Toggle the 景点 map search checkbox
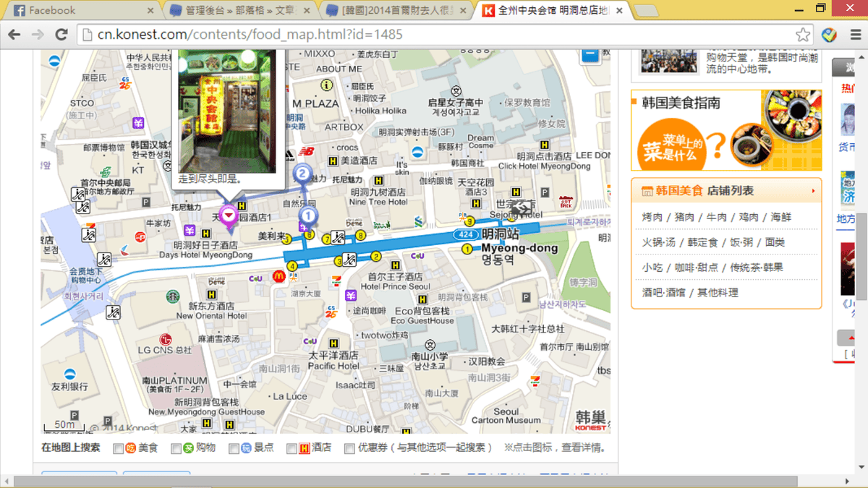 (234, 448)
